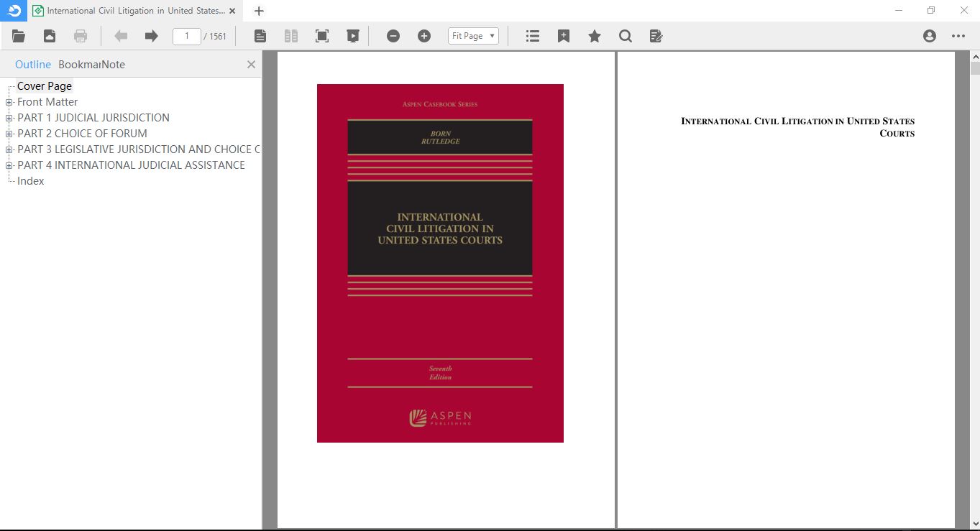Viewport: 980px width, 531px height.
Task: Click the scrollbar up arrow
Action: 975,56
